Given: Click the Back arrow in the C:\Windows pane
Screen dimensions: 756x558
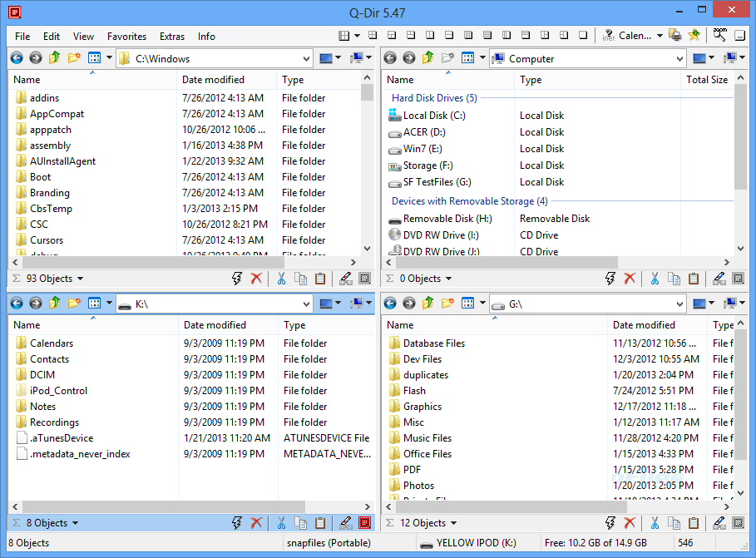Looking at the screenshot, I should point(17,58).
